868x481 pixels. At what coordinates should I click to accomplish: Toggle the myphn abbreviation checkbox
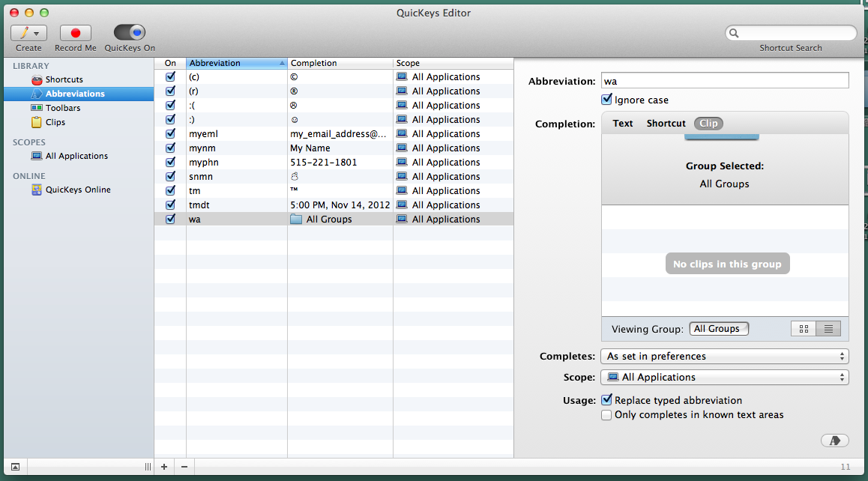click(170, 162)
